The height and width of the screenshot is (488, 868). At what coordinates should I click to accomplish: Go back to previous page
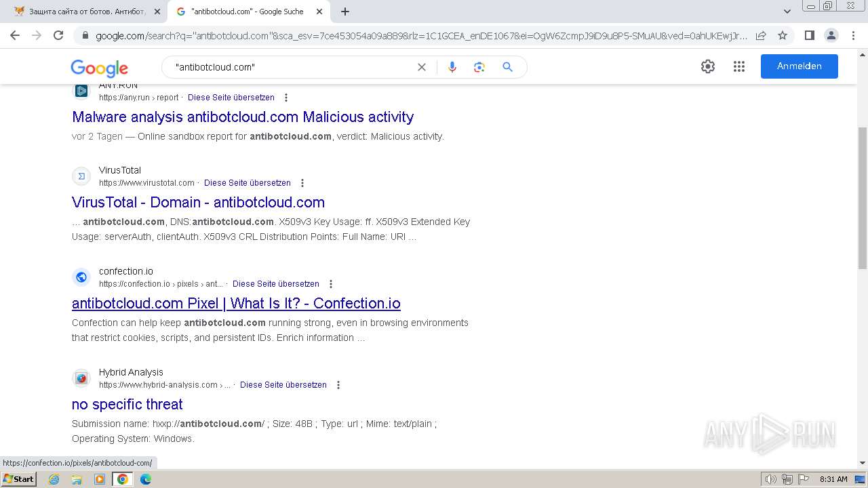15,35
